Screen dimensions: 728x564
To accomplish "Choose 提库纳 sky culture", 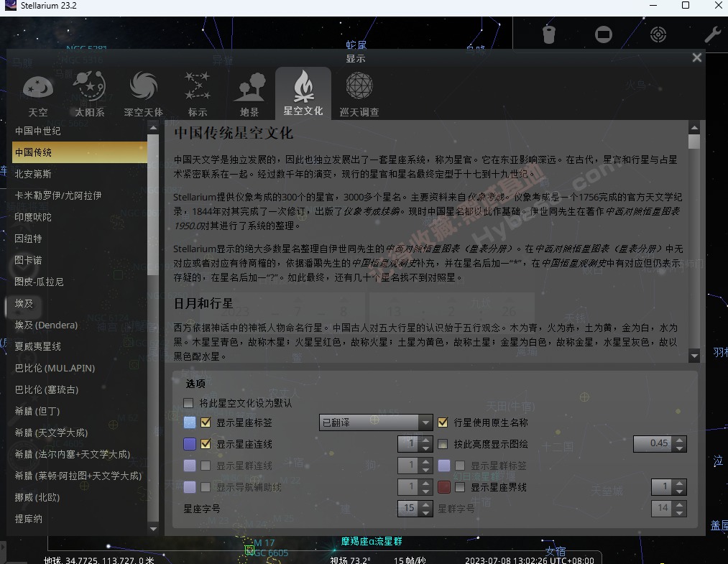I will pyautogui.click(x=79, y=519).
